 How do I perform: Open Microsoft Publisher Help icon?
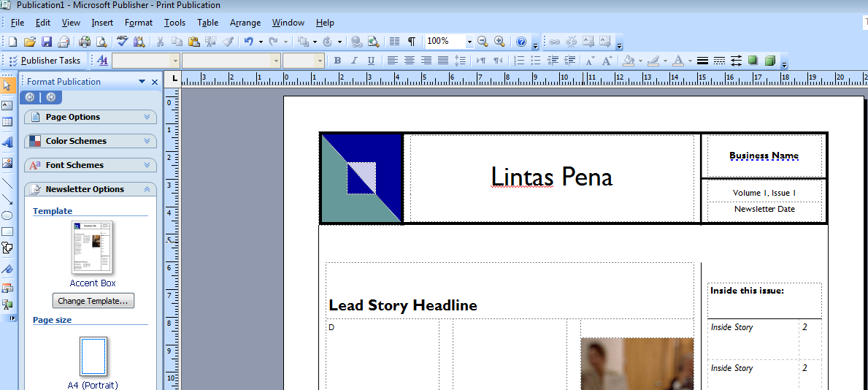coord(521,42)
